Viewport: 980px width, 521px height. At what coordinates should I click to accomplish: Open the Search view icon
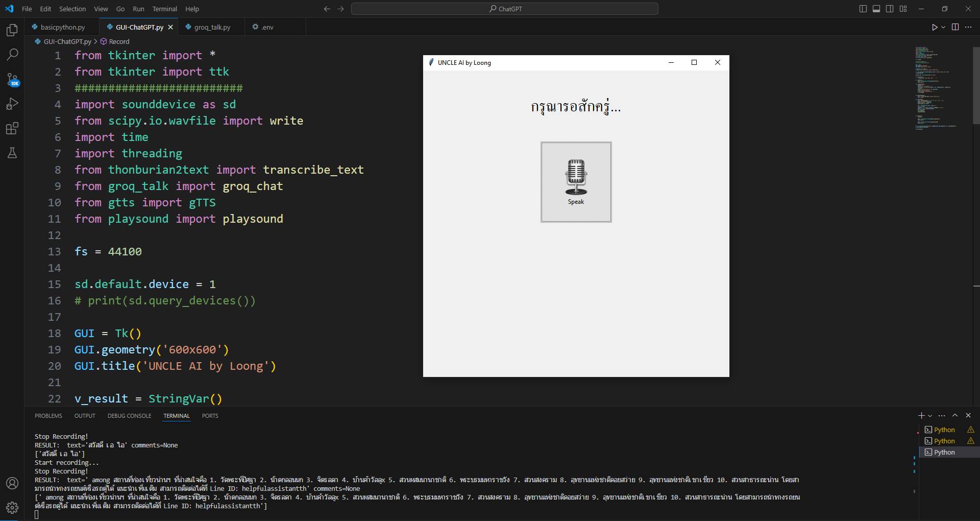tap(12, 55)
